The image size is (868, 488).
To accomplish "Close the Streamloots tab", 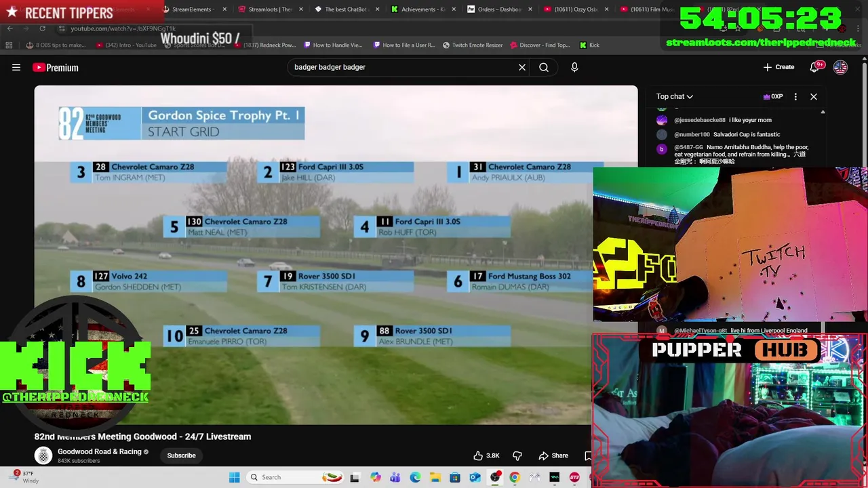I will pyautogui.click(x=301, y=9).
